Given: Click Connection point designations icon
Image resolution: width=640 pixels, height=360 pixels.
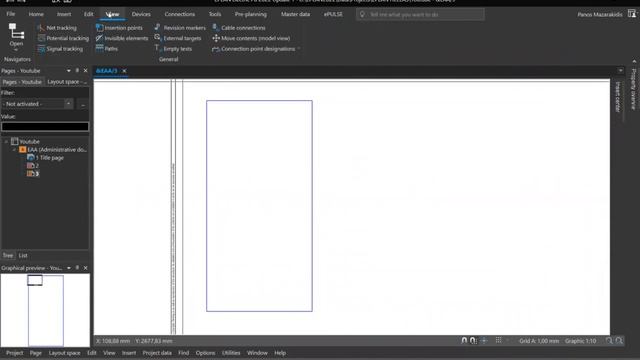Looking at the screenshot, I should click(x=216, y=49).
